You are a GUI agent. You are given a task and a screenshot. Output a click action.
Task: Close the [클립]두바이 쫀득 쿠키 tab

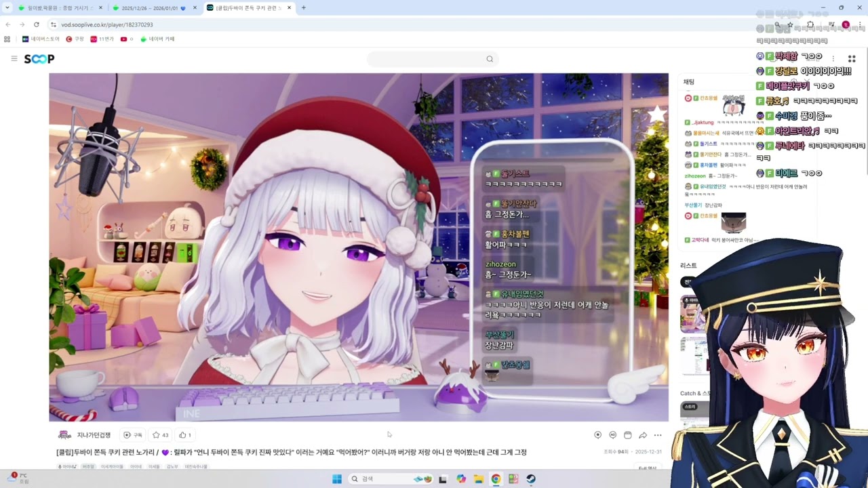coord(289,8)
